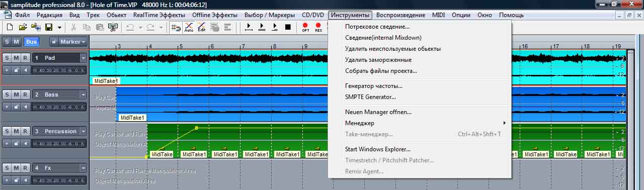Viewport: 644px width, 190px height.
Task: Open the Undo history dropdown arrow
Action: click(140, 27)
